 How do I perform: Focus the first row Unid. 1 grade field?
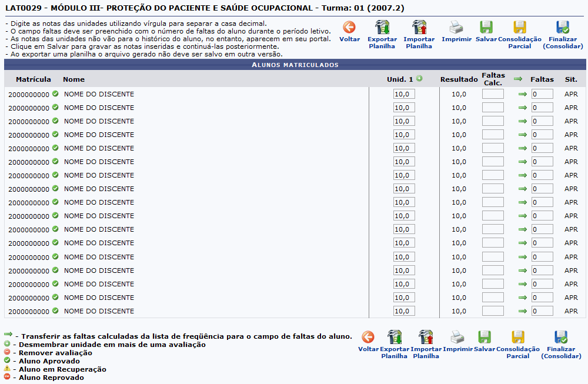404,94
